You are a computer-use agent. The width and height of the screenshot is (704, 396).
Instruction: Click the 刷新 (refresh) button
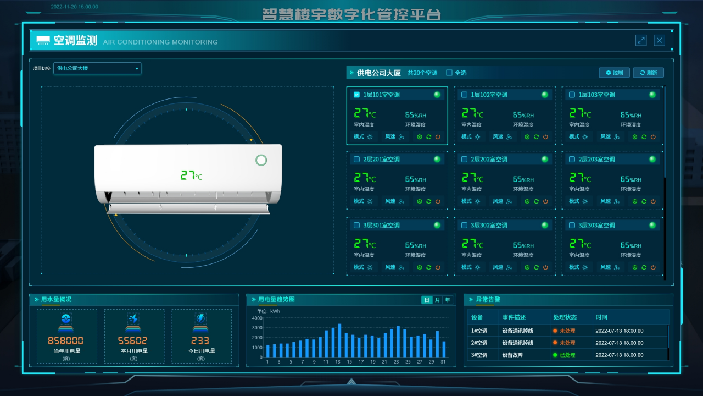pos(648,72)
